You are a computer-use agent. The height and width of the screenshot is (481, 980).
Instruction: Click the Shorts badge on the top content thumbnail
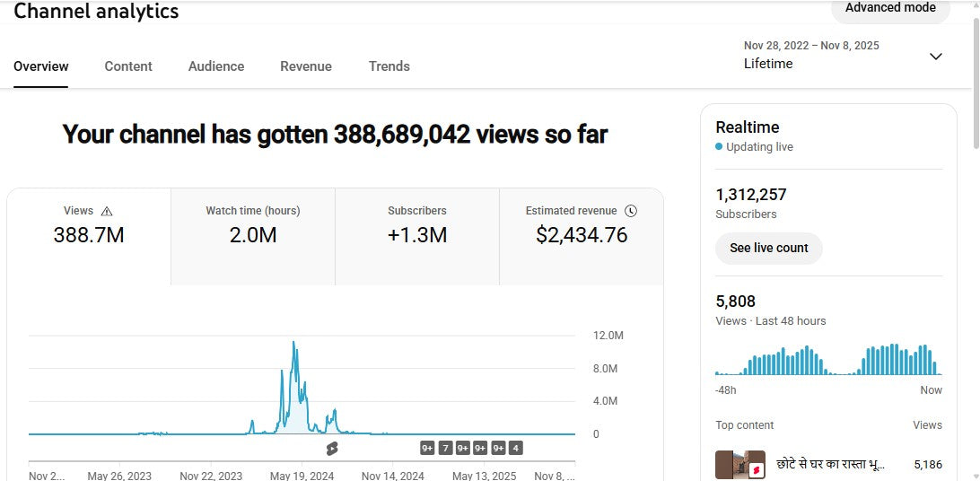tap(757, 468)
